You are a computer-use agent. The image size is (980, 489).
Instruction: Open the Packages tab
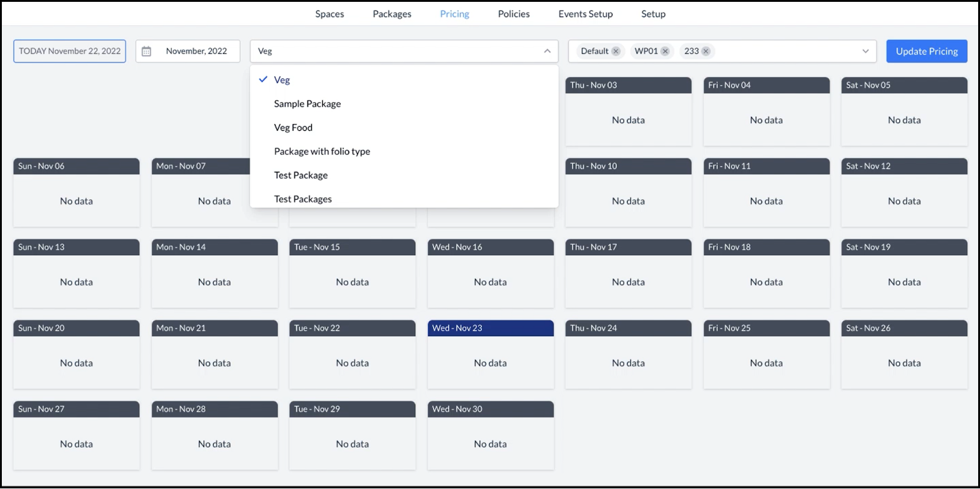pyautogui.click(x=392, y=14)
